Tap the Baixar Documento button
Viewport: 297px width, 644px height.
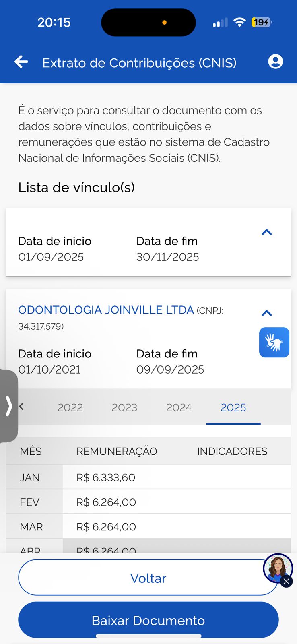(x=148, y=620)
